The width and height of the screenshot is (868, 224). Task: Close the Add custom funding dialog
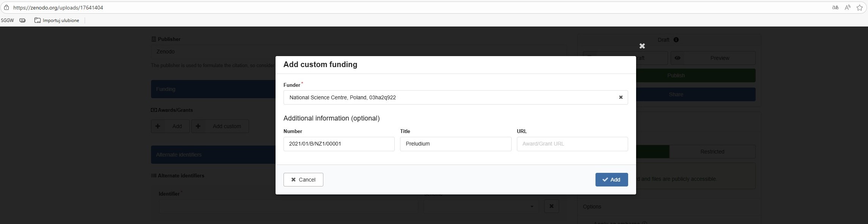point(642,46)
